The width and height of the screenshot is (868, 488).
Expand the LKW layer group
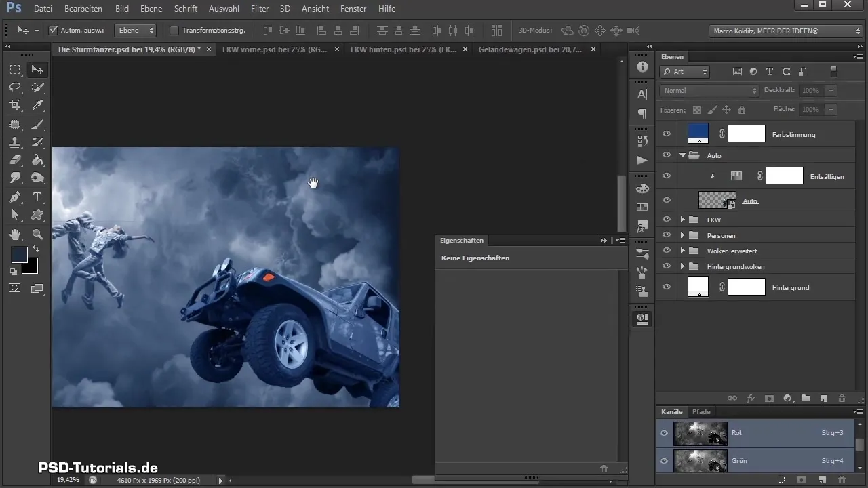[683, 220]
